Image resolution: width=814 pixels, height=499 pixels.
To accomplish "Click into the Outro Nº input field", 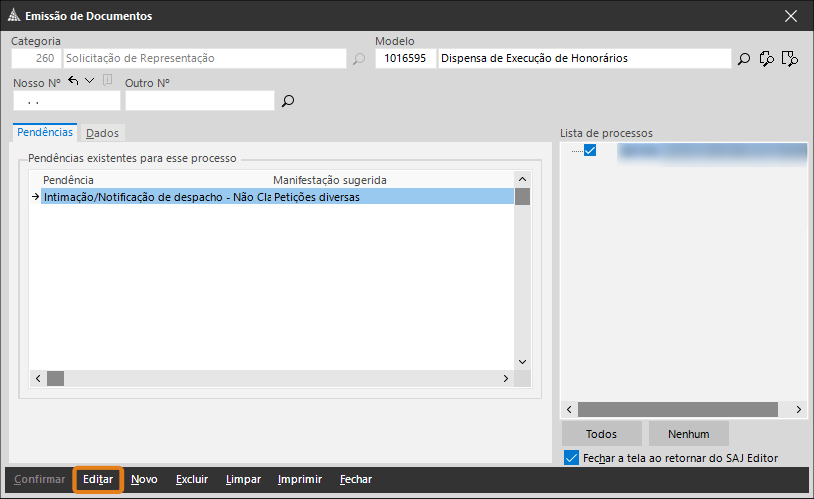I will click(x=199, y=101).
